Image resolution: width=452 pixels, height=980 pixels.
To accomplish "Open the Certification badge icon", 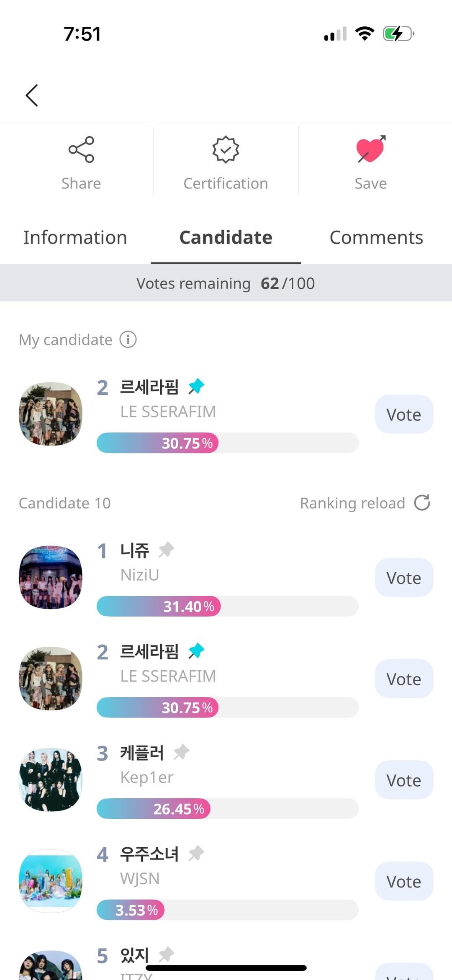I will point(226,149).
